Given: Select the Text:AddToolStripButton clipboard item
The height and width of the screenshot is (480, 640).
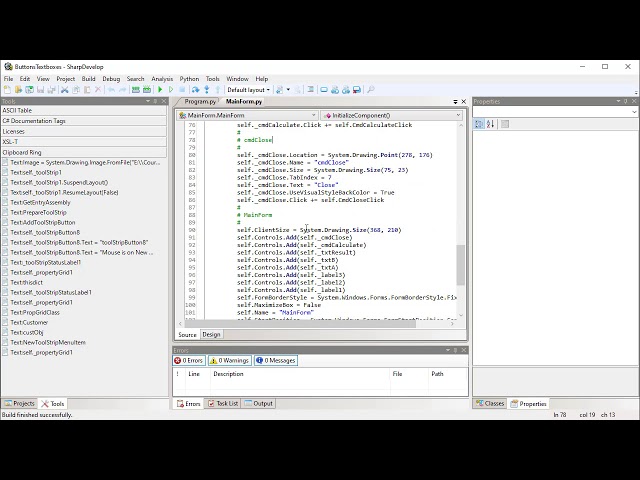Looking at the screenshot, I should 43,222.
